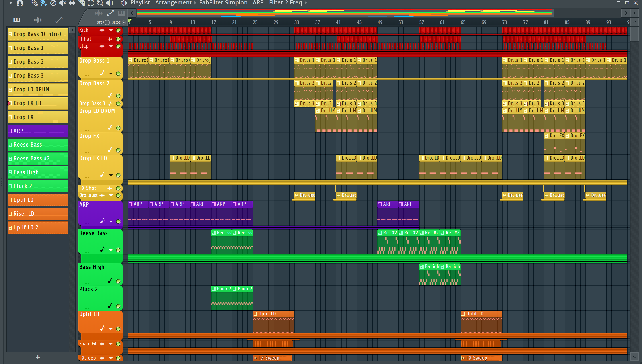Select Drop Bass 1(Intro) pattern in picker

[x=38, y=34]
